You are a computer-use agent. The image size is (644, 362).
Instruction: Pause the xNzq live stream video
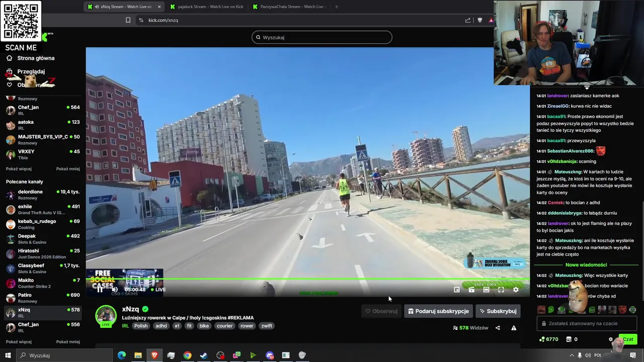pyautogui.click(x=100, y=290)
